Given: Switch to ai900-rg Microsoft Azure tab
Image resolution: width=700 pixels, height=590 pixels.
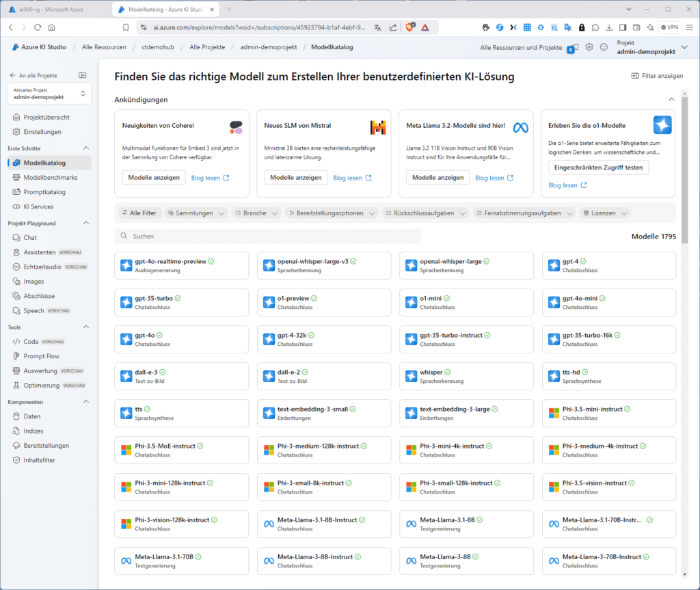Looking at the screenshot, I should [51, 10].
